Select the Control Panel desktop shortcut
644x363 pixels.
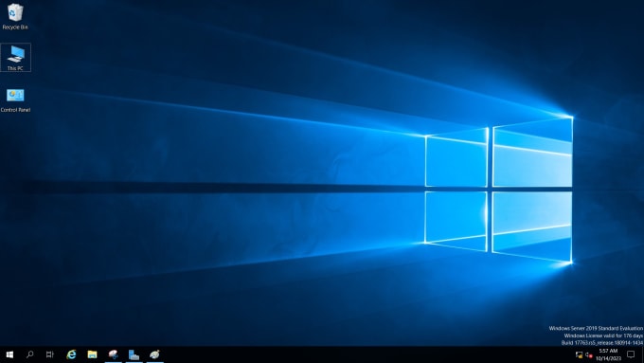coord(15,100)
